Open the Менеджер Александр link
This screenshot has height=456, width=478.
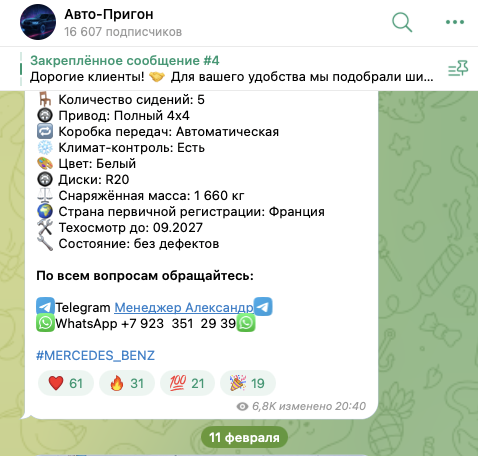coord(184,307)
